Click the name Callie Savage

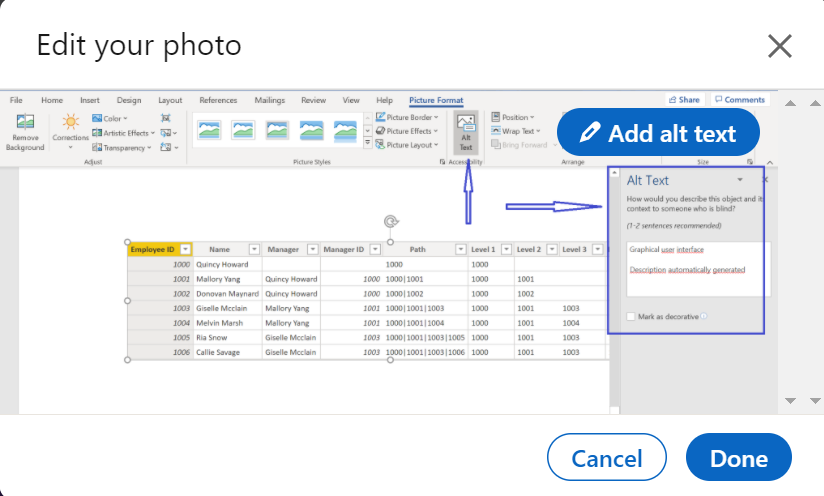click(x=218, y=353)
